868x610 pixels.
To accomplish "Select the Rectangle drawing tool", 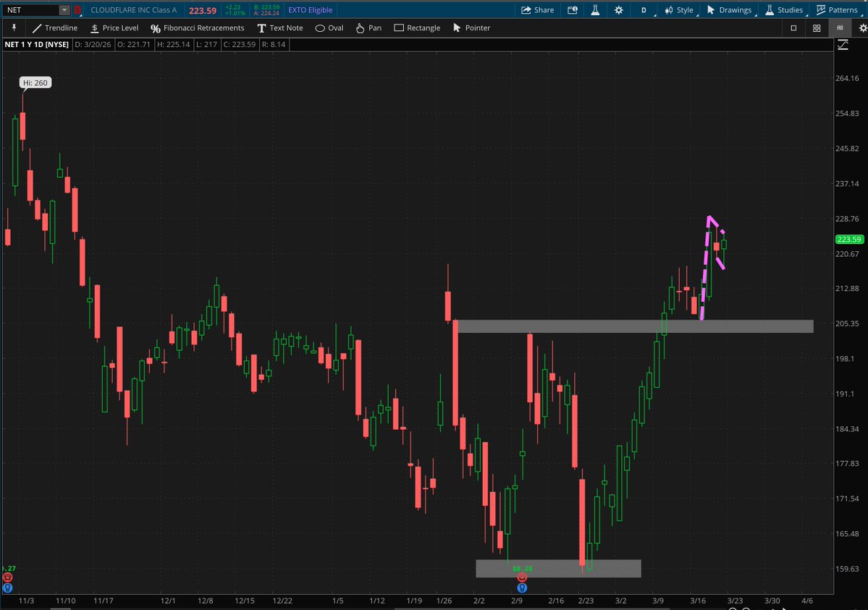I will point(417,27).
